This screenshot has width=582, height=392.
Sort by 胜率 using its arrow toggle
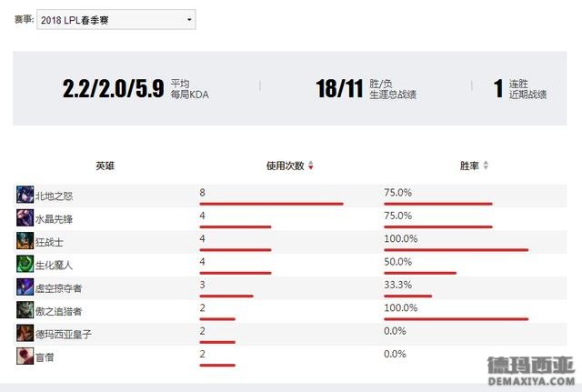(486, 166)
